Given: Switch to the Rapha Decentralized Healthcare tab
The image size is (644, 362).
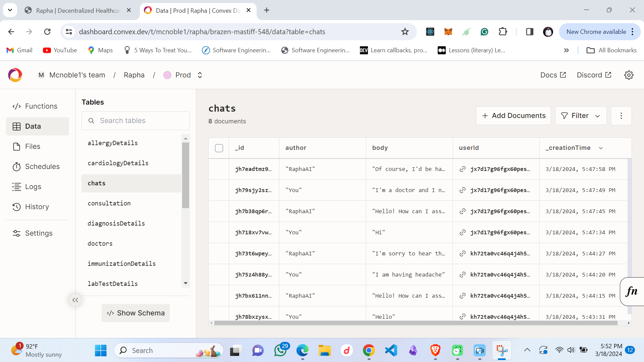Looking at the screenshot, I should pyautogui.click(x=77, y=10).
